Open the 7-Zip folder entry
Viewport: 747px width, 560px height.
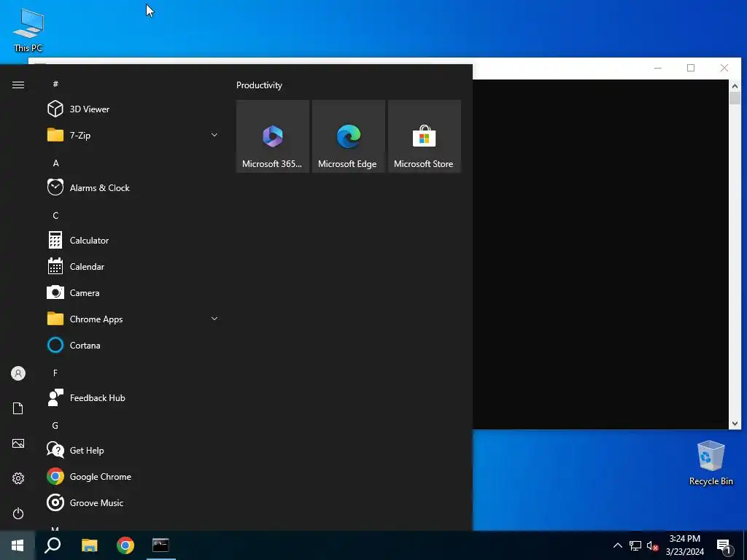(133, 135)
